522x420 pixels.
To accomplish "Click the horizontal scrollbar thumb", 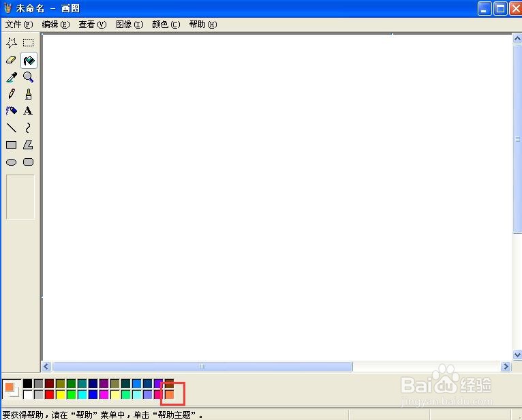I will (x=202, y=367).
